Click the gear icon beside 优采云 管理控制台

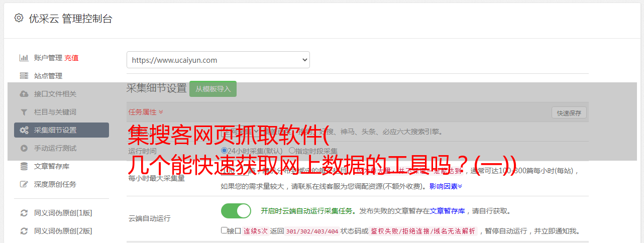click(19, 18)
